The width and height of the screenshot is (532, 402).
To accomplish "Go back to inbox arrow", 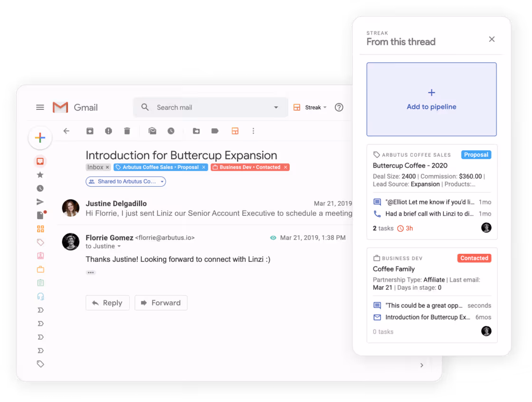I will [x=66, y=131].
